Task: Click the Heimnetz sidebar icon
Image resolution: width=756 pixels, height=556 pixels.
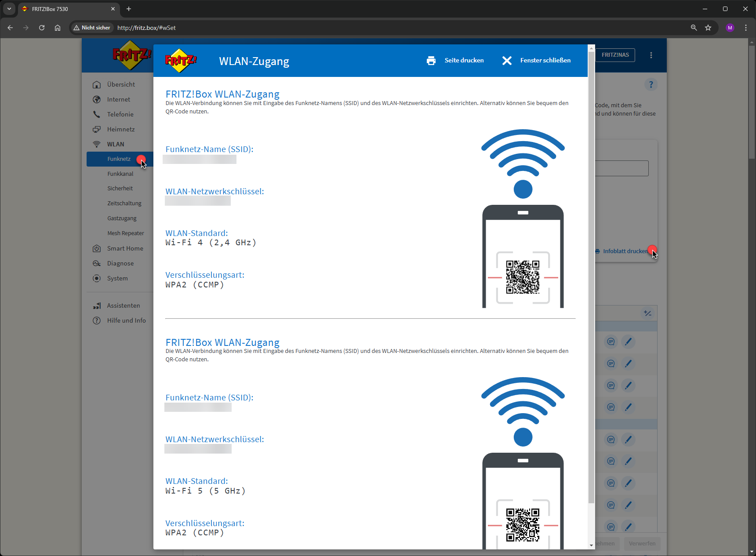Action: click(x=96, y=129)
